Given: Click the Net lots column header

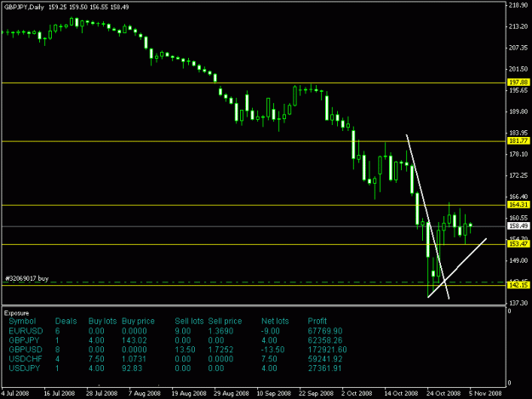Looking at the screenshot, I should pos(275,321).
